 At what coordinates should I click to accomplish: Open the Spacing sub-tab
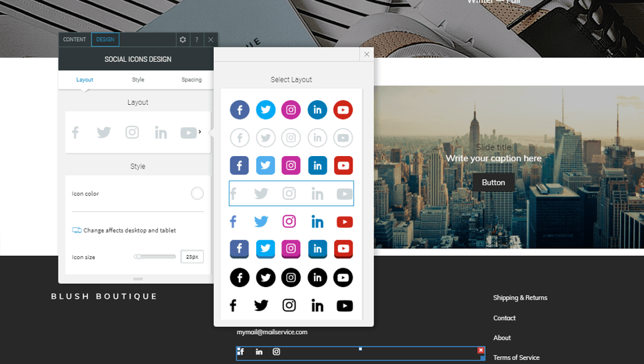pos(191,80)
